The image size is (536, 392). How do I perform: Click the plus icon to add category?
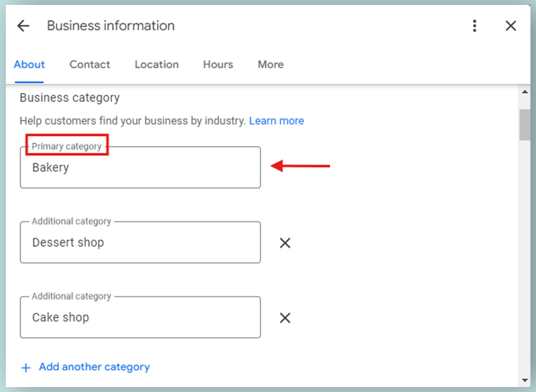click(x=26, y=367)
